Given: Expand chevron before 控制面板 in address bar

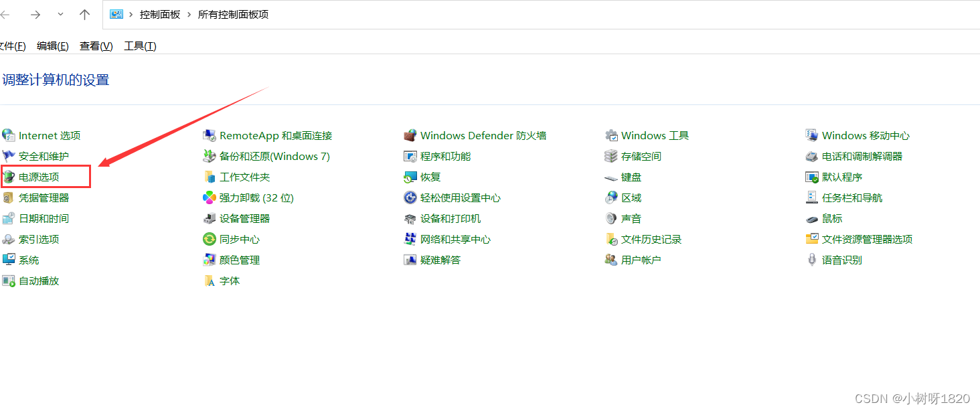Looking at the screenshot, I should 131,14.
